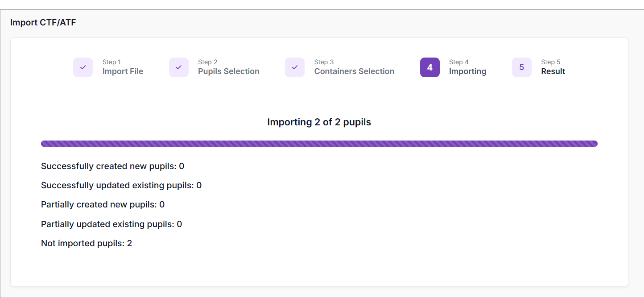This screenshot has width=644, height=298.
Task: Click the 'Import CTF/ATF' page title
Action: coord(43,22)
